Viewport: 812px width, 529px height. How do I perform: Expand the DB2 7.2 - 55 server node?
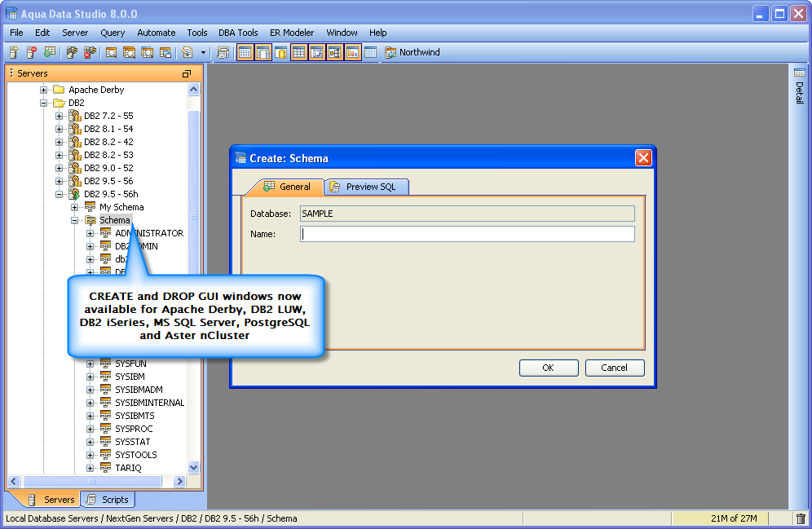(x=59, y=116)
